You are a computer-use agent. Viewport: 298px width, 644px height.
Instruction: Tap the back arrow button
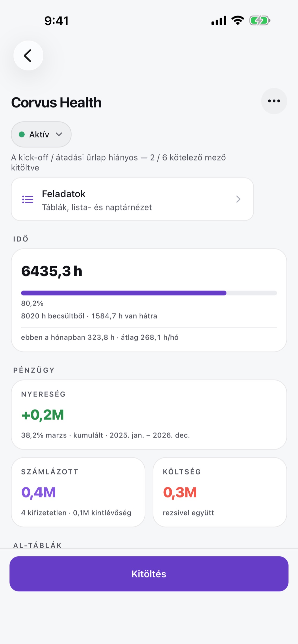pyautogui.click(x=28, y=55)
